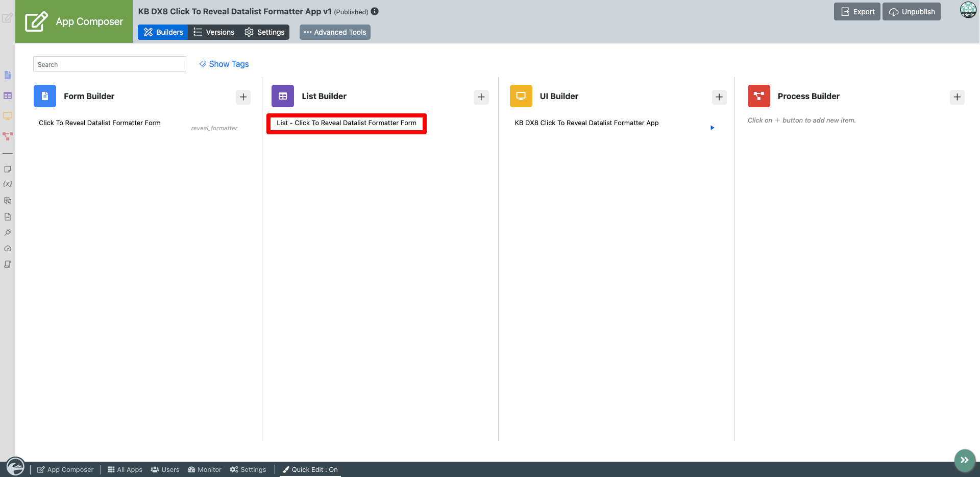This screenshot has height=477, width=980.
Task: Add a new form with plus button
Action: (x=243, y=97)
